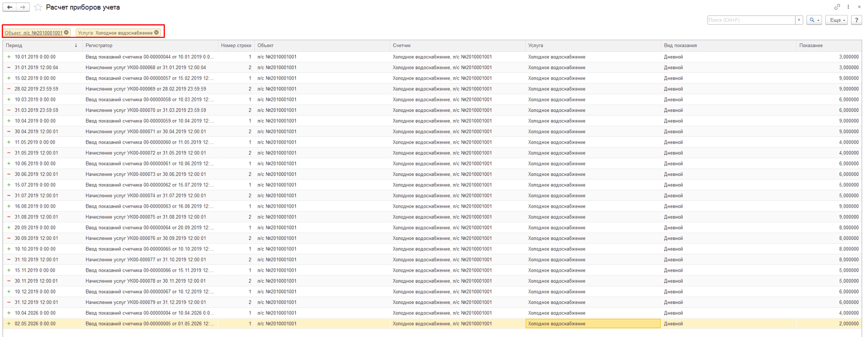Expand the Еще menu

point(836,20)
